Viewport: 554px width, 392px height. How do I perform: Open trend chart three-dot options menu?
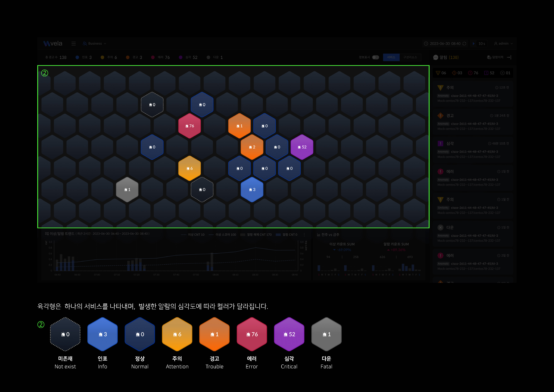(304, 235)
